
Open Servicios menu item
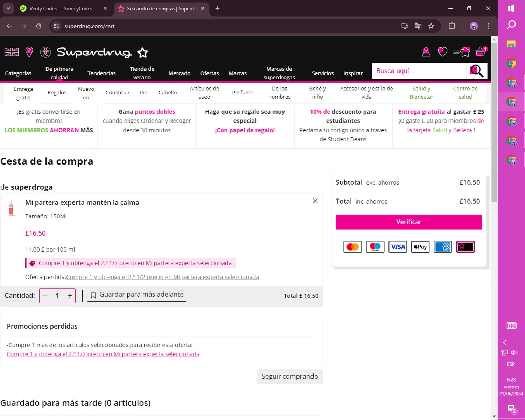pos(322,73)
